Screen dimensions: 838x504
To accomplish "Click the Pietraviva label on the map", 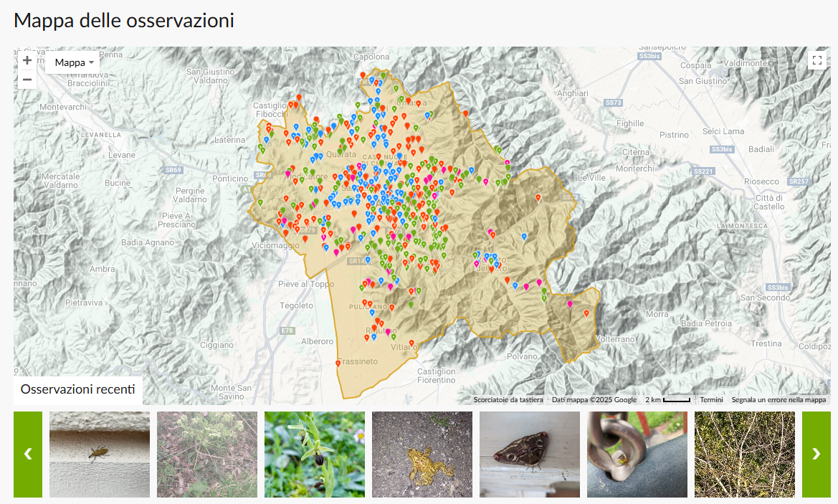I will [x=84, y=303].
